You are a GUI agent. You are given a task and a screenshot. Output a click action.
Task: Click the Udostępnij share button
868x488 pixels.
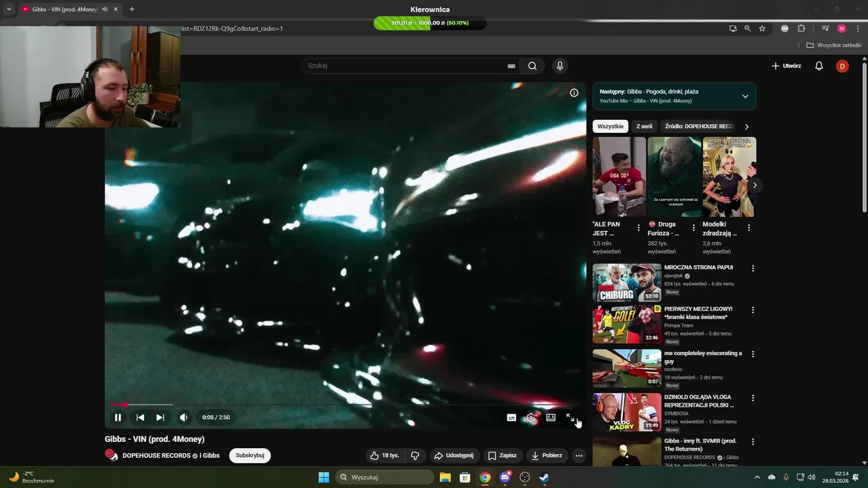pyautogui.click(x=454, y=455)
